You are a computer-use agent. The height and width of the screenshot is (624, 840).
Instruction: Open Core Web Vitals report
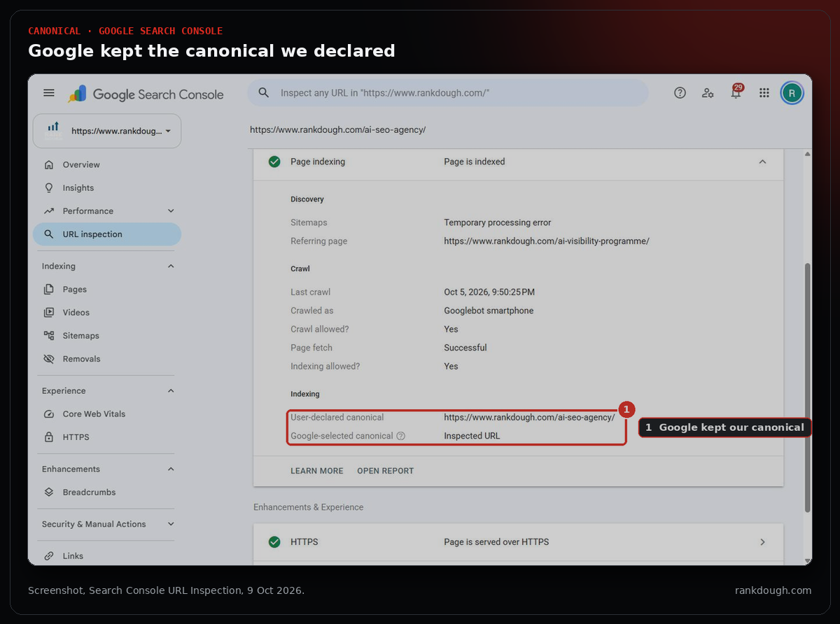[x=94, y=414]
